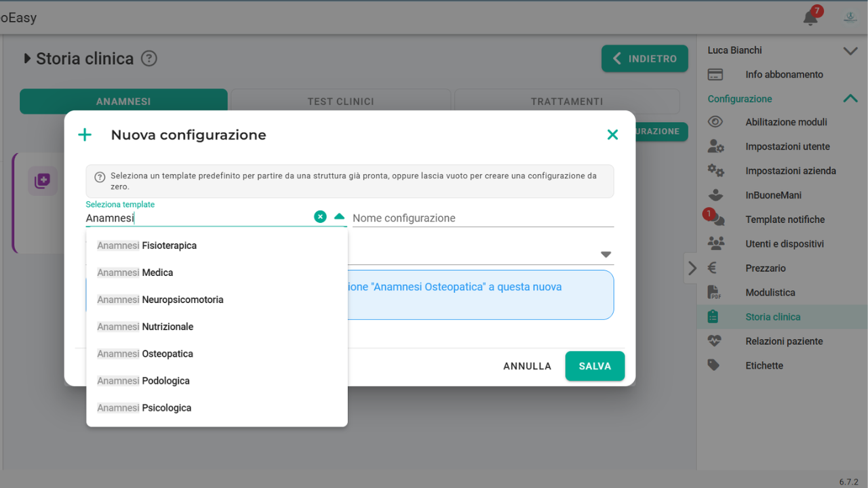Click the Etichette tag icon
This screenshot has height=488, width=868.
click(713, 365)
